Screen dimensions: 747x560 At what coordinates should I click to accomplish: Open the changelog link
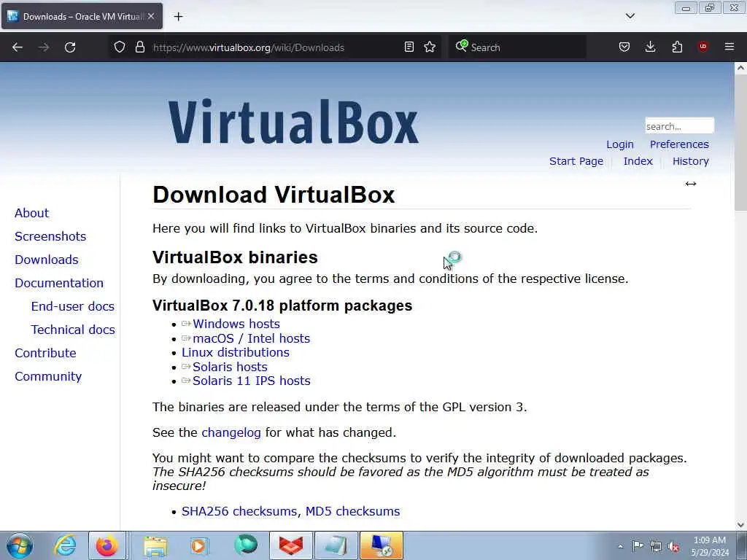pos(231,432)
